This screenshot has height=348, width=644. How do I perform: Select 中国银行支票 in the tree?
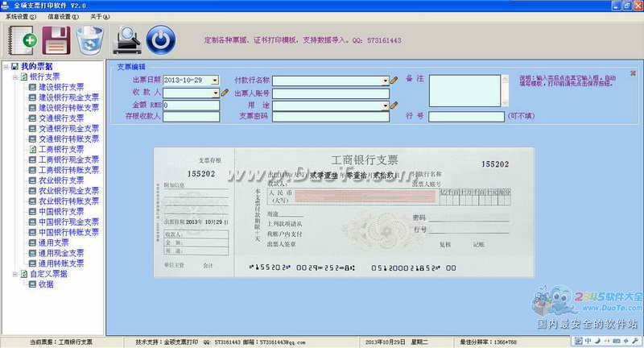pos(61,212)
